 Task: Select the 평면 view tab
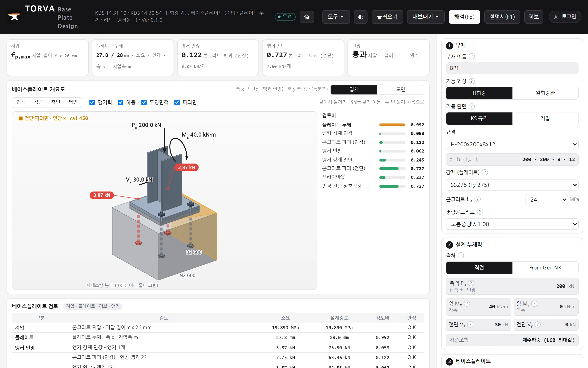pyautogui.click(x=73, y=102)
